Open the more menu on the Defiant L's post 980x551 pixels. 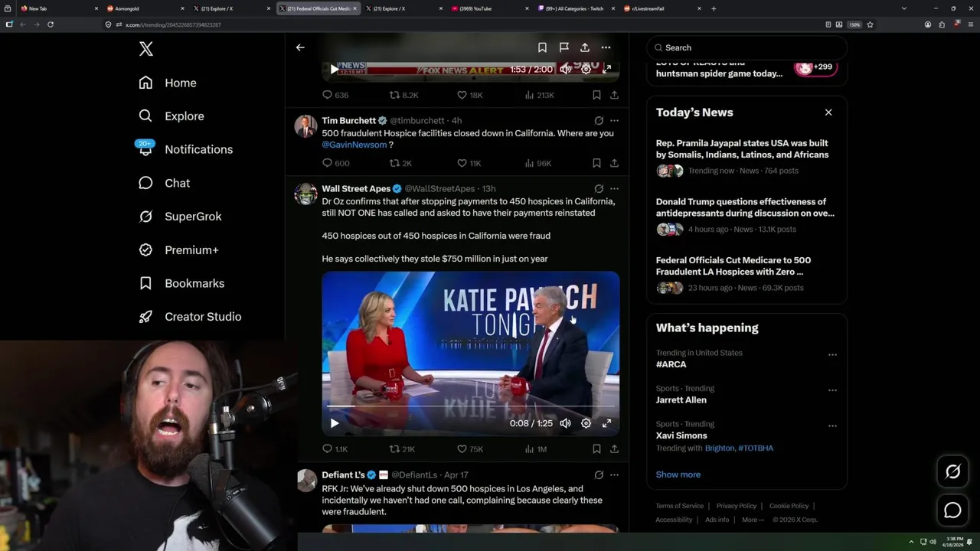[614, 474]
